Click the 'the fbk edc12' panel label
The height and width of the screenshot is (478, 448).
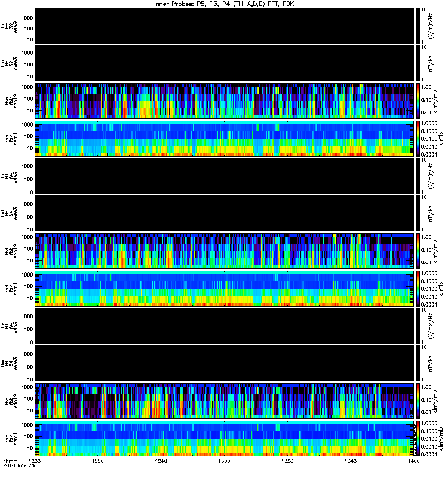point(11,401)
